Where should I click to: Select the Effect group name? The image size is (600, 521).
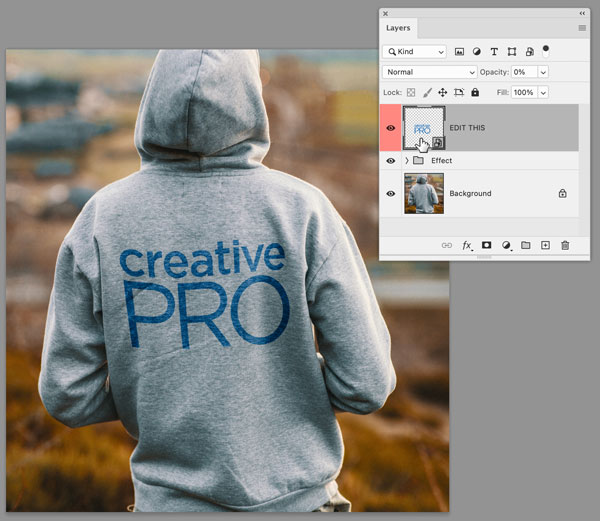pos(442,161)
